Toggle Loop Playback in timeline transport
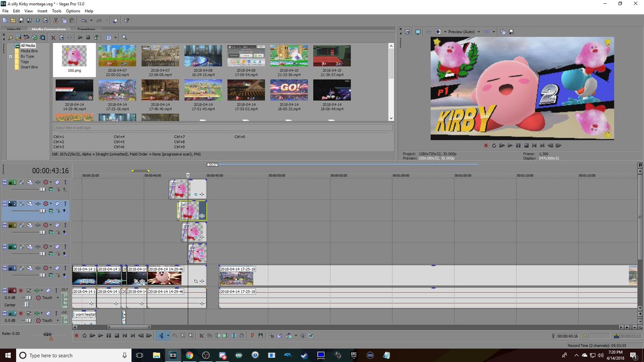 [84, 336]
